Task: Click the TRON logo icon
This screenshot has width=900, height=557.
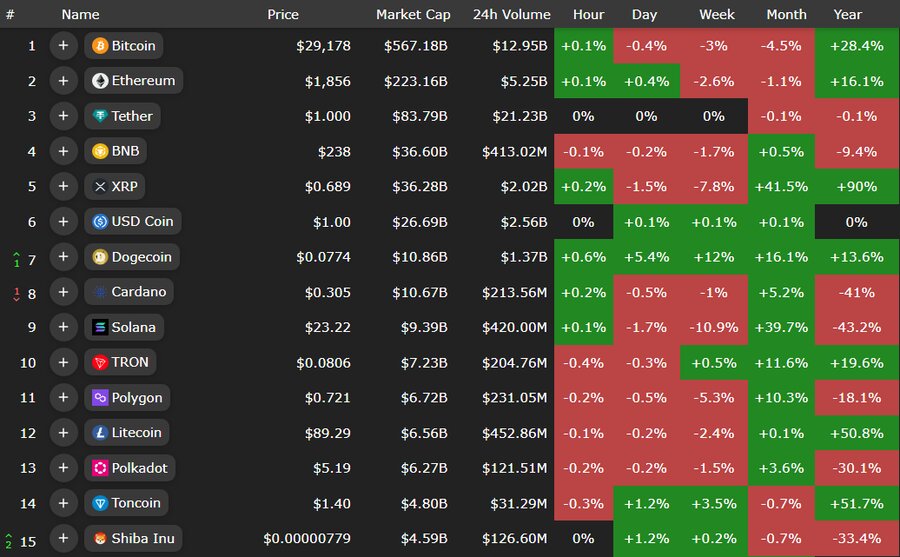Action: click(x=99, y=362)
